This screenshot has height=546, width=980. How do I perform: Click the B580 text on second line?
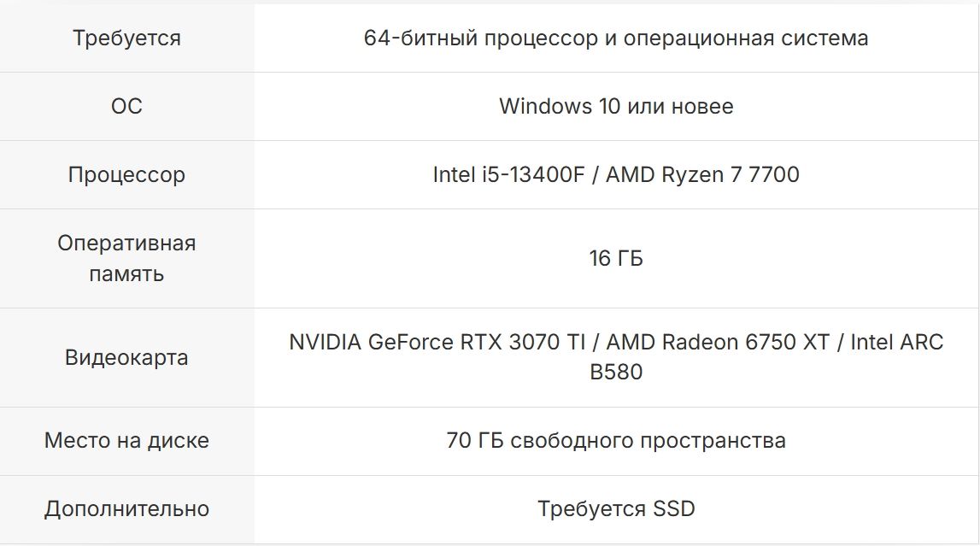pos(616,373)
